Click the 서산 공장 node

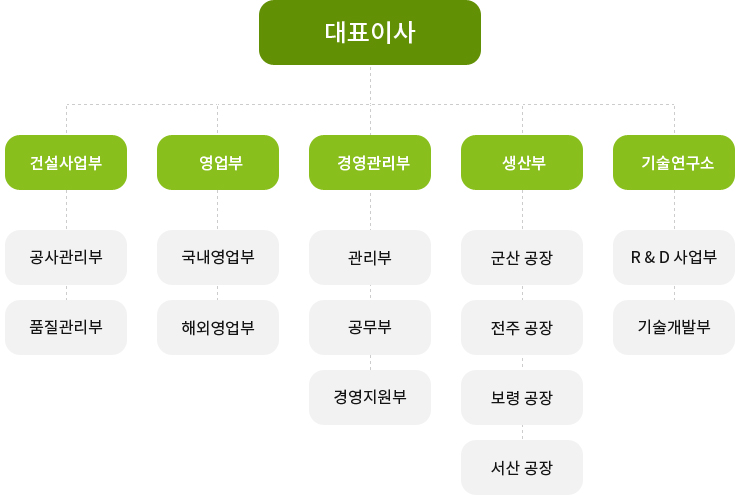[522, 467]
